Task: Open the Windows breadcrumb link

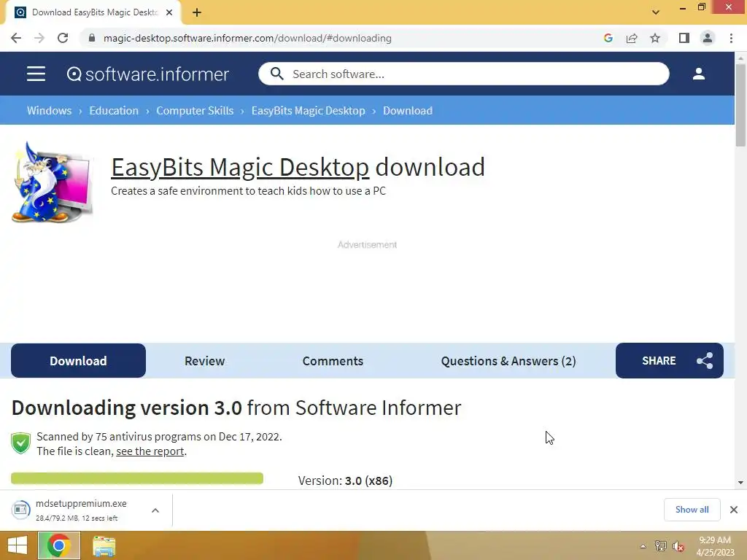Action: pos(49,111)
